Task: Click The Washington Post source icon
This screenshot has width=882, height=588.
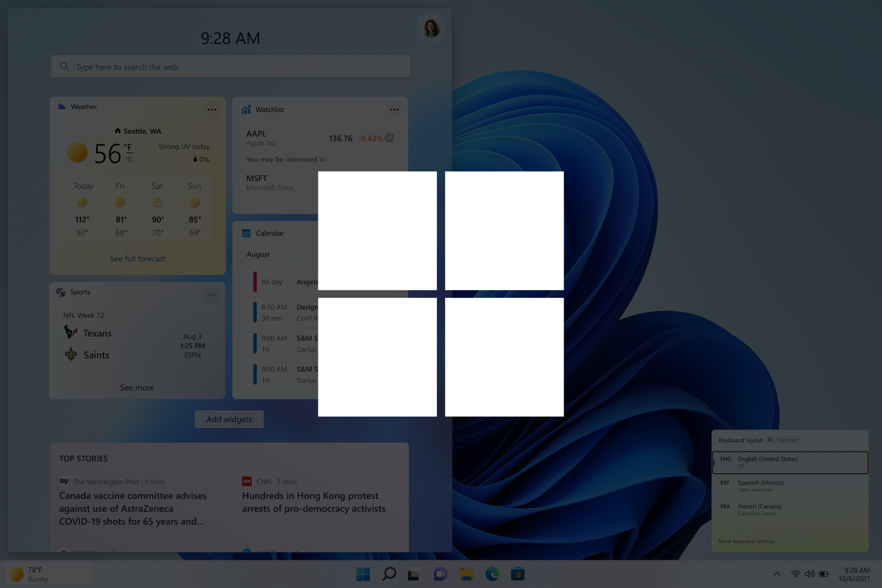Action: point(64,481)
